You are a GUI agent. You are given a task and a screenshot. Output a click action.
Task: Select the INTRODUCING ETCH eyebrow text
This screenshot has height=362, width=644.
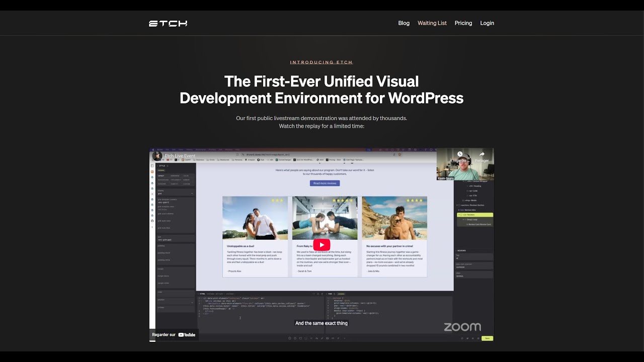click(x=321, y=62)
